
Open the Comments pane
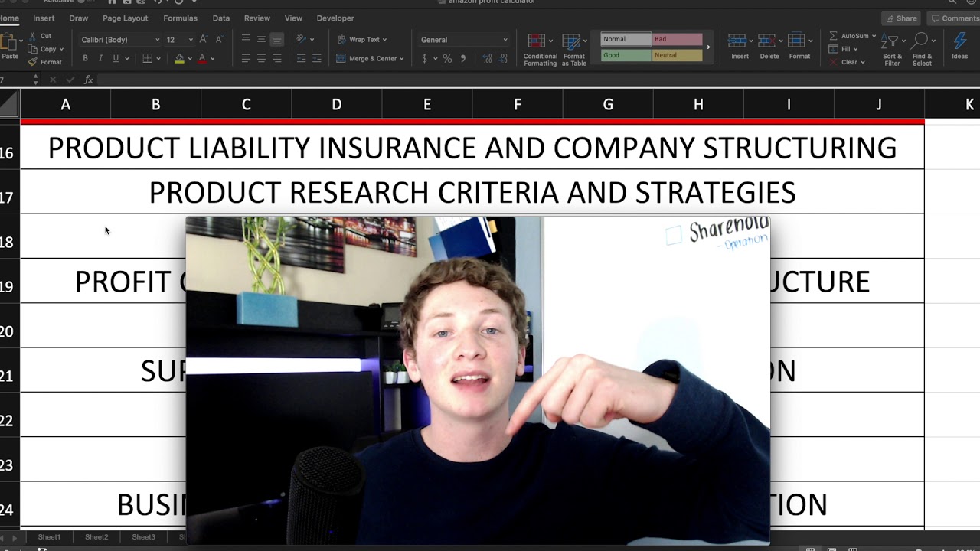[954, 18]
